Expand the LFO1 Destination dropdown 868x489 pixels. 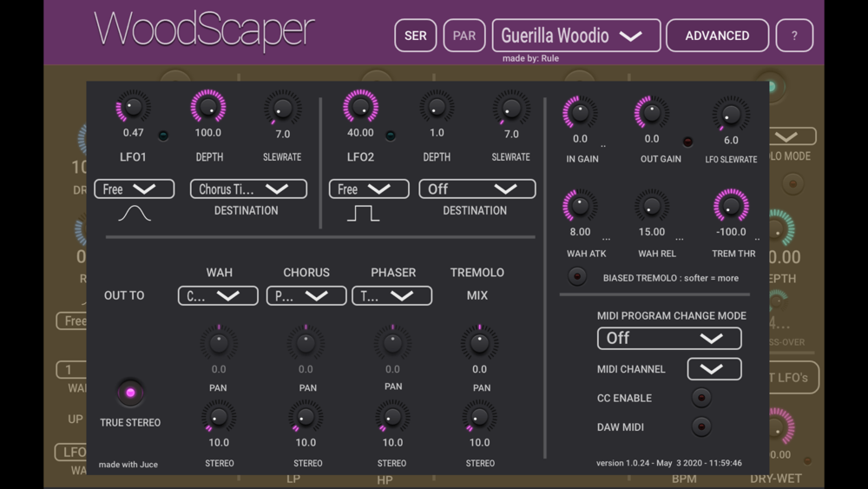248,189
